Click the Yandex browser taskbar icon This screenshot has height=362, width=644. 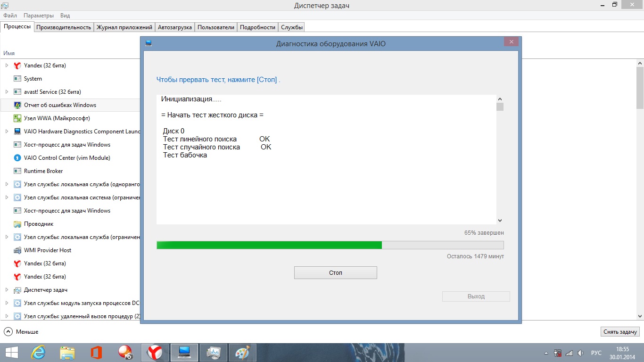point(155,353)
